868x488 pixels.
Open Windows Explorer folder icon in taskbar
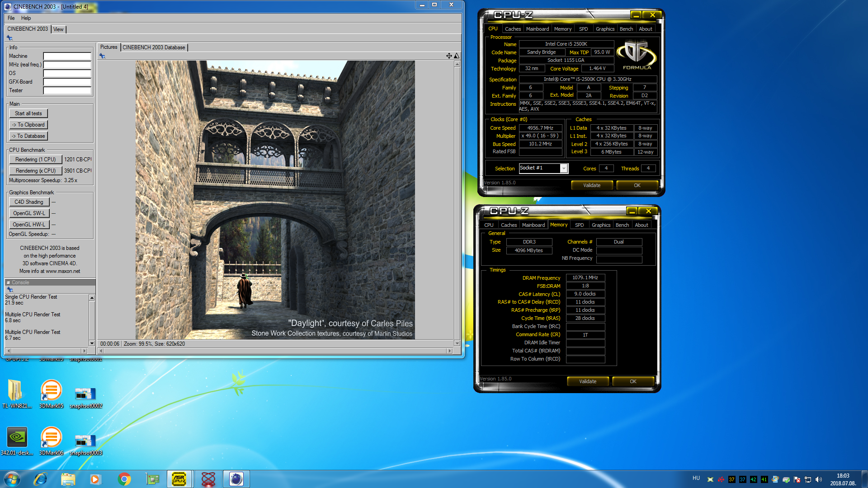pyautogui.click(x=68, y=479)
